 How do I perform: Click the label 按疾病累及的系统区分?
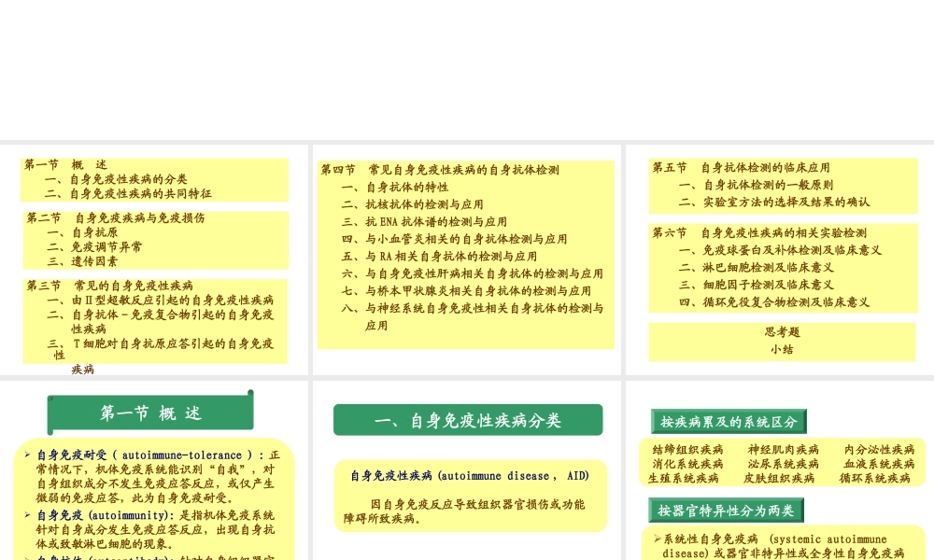[728, 420]
